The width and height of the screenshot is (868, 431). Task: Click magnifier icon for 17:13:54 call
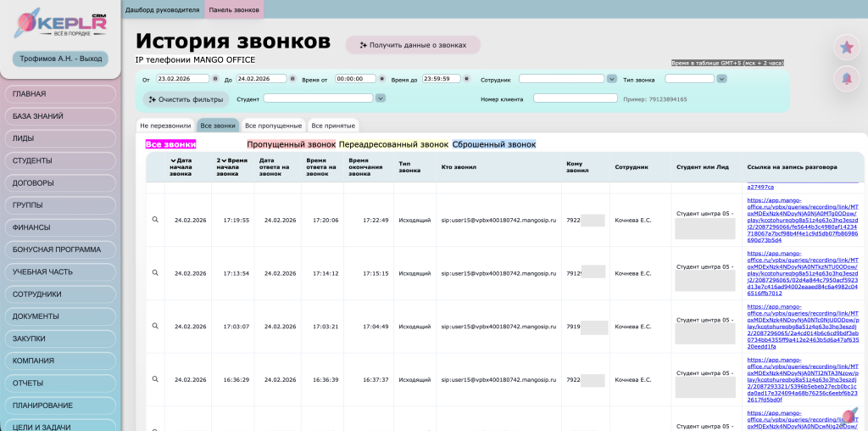(x=155, y=273)
